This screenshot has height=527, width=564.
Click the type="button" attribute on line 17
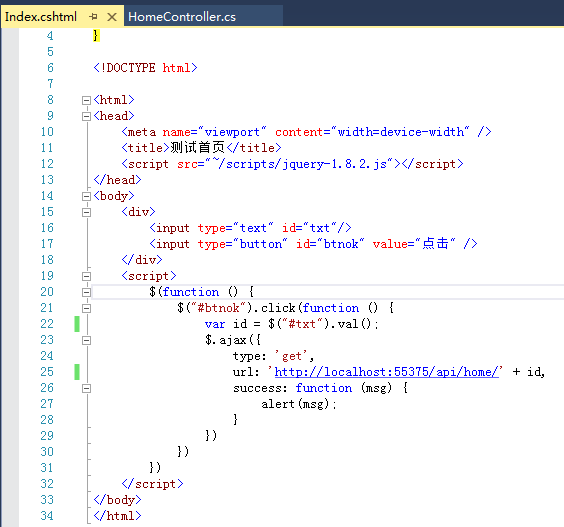click(x=243, y=244)
